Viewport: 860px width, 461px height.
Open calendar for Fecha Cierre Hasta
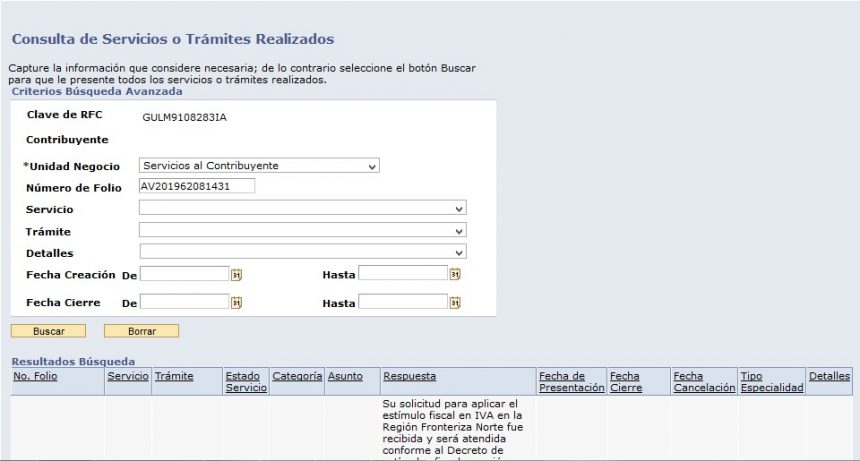tap(455, 302)
